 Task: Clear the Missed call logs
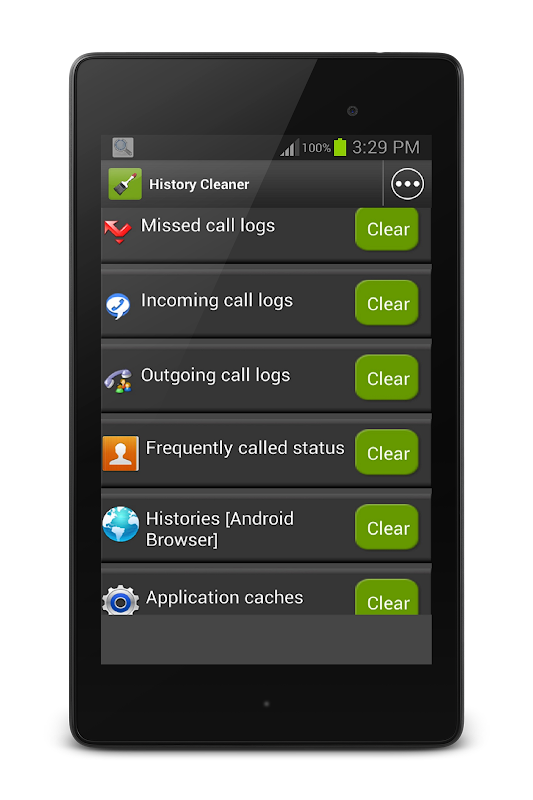point(387,229)
